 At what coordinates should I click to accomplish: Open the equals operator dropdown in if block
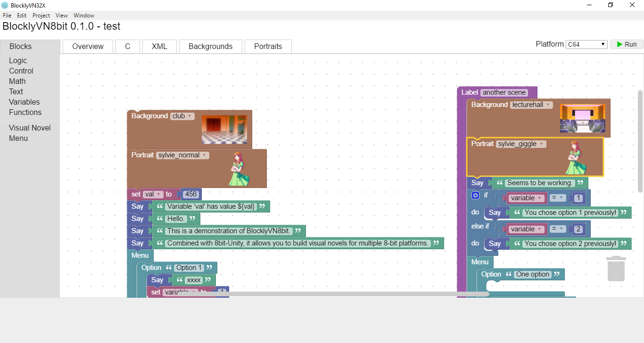557,197
